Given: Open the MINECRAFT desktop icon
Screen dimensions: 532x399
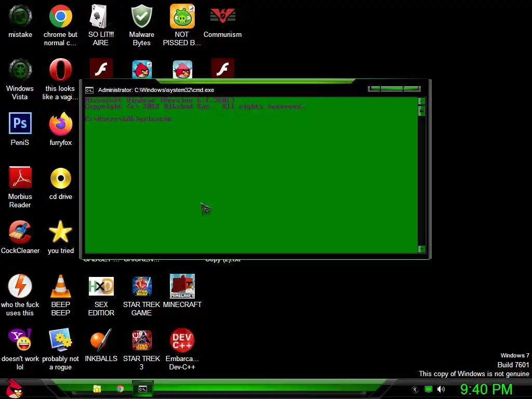Looking at the screenshot, I should point(182,286).
